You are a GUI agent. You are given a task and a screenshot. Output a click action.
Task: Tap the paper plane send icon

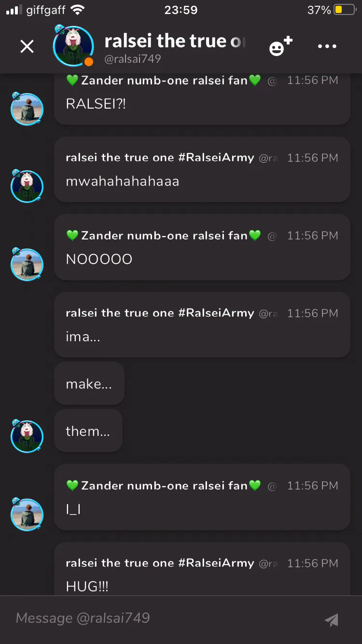click(x=331, y=620)
